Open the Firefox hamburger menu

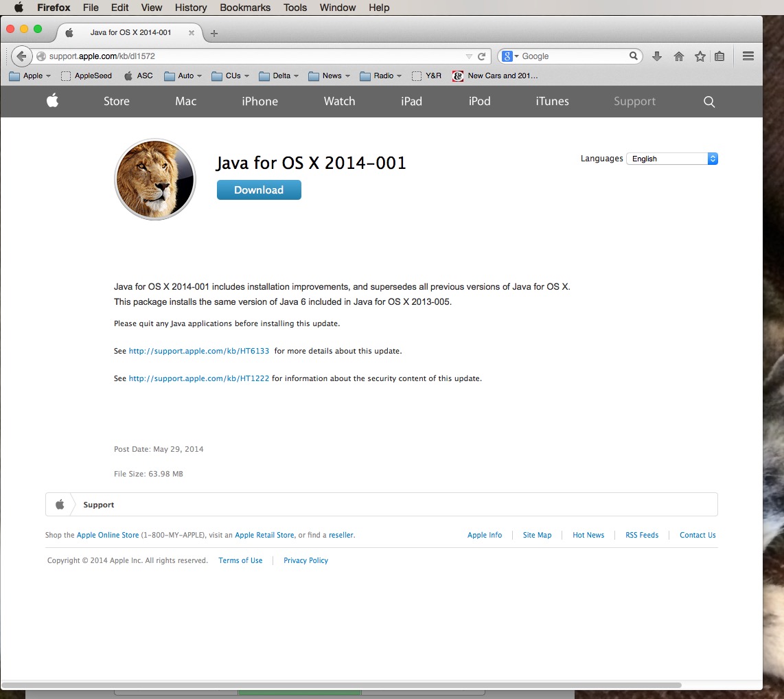tap(748, 56)
